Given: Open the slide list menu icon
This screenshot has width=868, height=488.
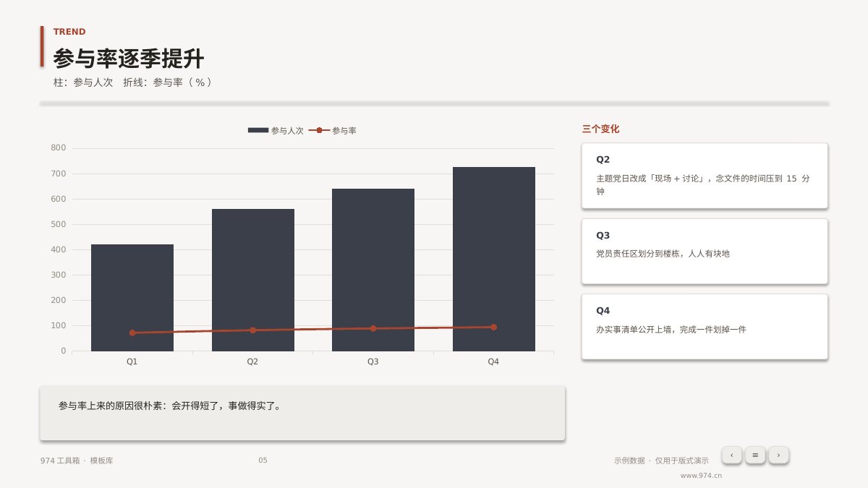Looking at the screenshot, I should click(755, 455).
